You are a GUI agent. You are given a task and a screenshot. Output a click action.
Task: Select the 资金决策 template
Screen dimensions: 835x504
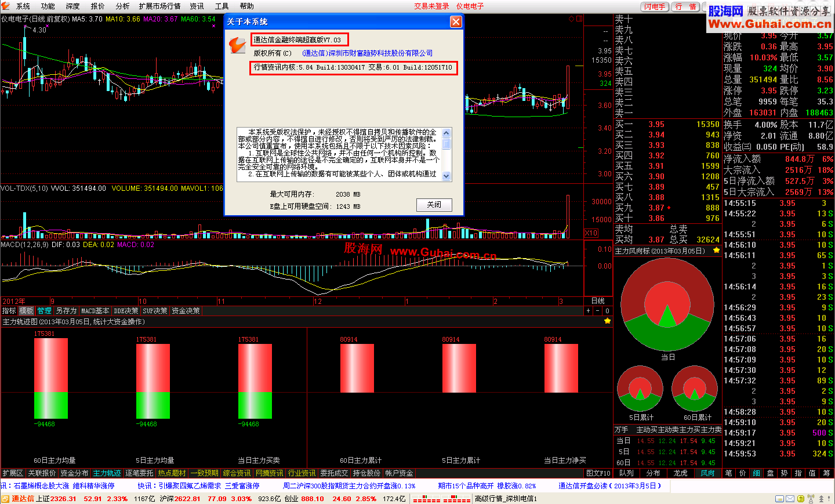(186, 311)
